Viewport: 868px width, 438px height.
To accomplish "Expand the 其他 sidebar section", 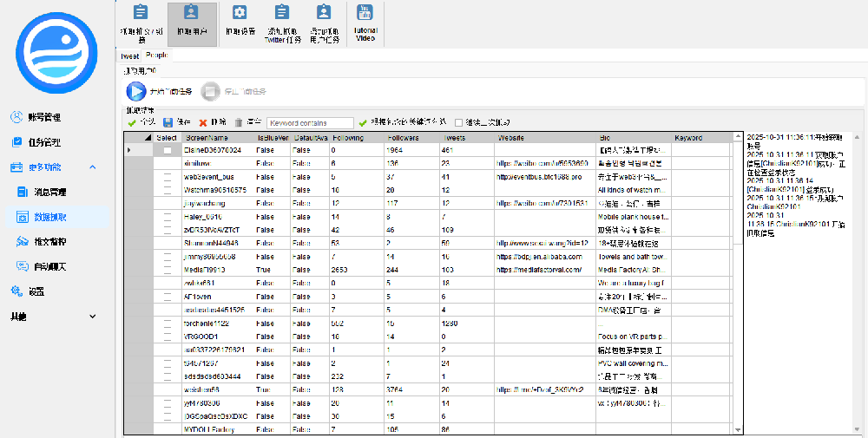I will click(x=92, y=317).
